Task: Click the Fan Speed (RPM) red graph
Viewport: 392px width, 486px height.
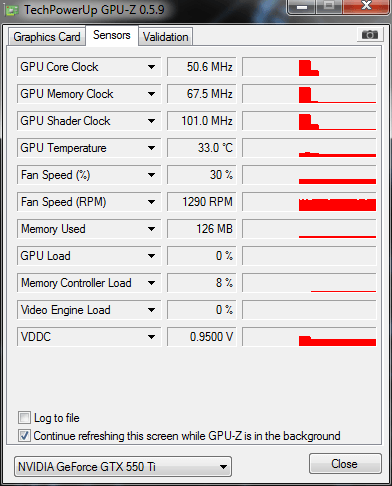Action: (x=309, y=202)
